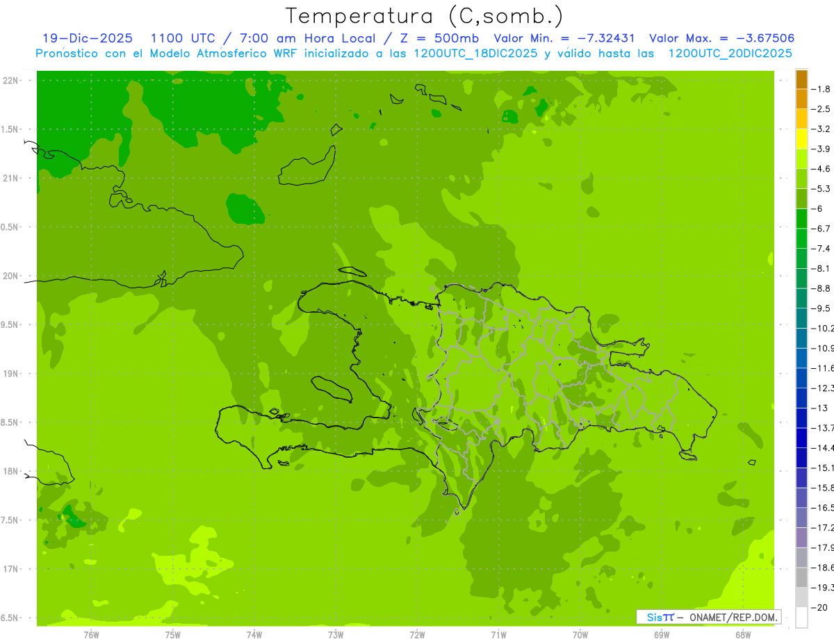Click the -9.5 legend value
This screenshot has height=644, width=834.
pos(821,308)
